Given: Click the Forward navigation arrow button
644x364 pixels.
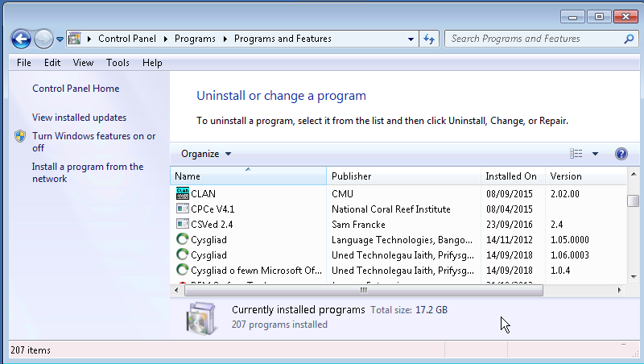Looking at the screenshot, I should 43,39.
